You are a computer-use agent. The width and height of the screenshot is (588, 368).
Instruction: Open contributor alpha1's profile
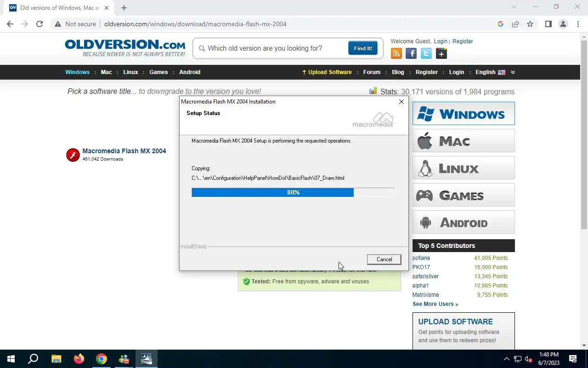(x=420, y=286)
